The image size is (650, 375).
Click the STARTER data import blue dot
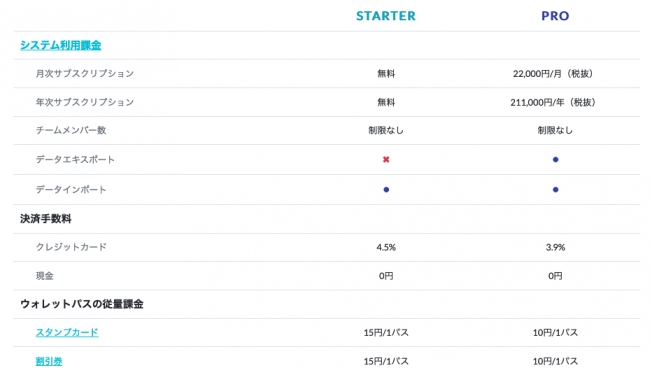click(x=386, y=190)
